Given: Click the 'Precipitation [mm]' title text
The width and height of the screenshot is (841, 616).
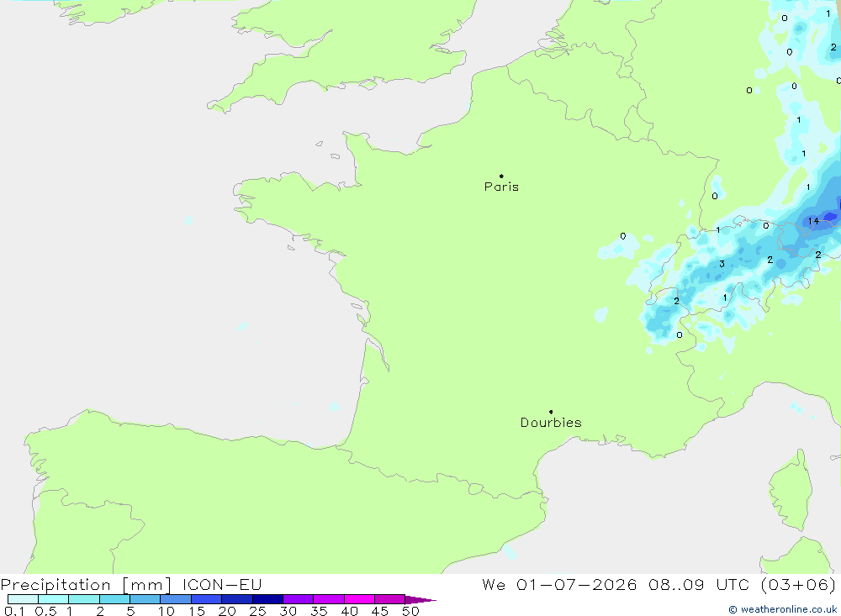Looking at the screenshot, I should click(x=86, y=585).
